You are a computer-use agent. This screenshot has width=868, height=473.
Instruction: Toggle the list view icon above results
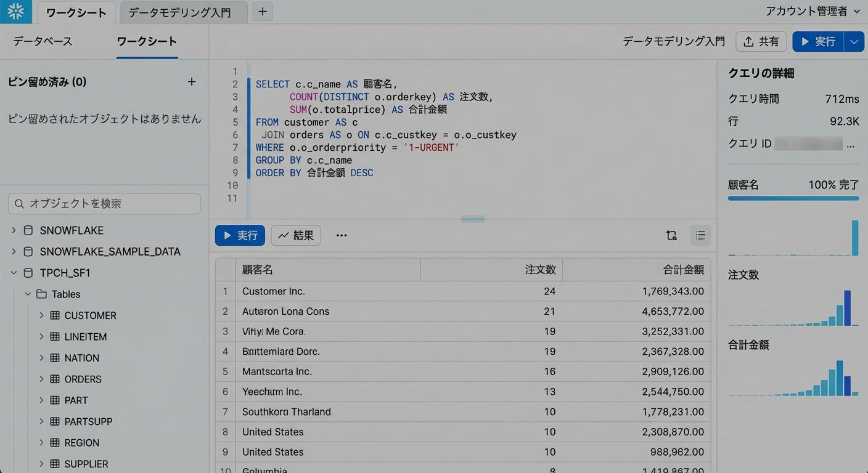700,235
